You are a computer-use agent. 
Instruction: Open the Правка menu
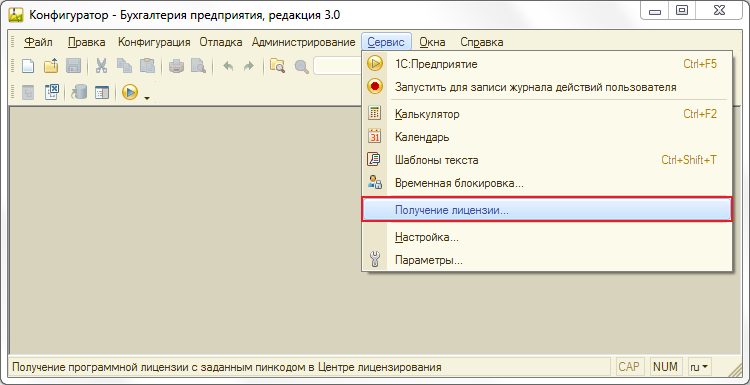pyautogui.click(x=87, y=42)
